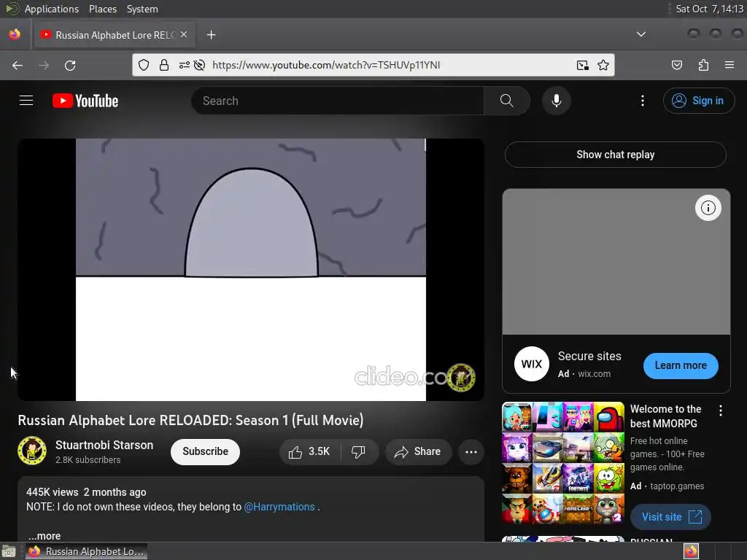
Task: Open tracking protection shield icon
Action: pos(144,65)
